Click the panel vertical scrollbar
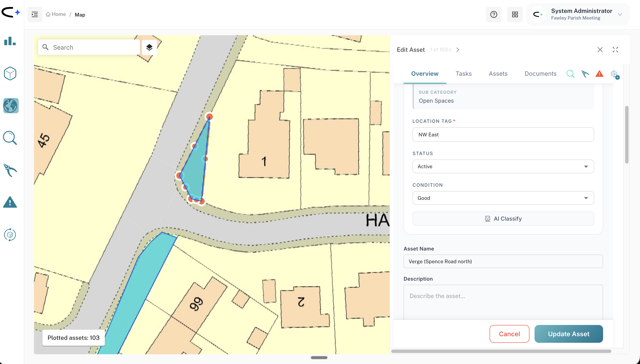The image size is (640, 364). [x=626, y=135]
